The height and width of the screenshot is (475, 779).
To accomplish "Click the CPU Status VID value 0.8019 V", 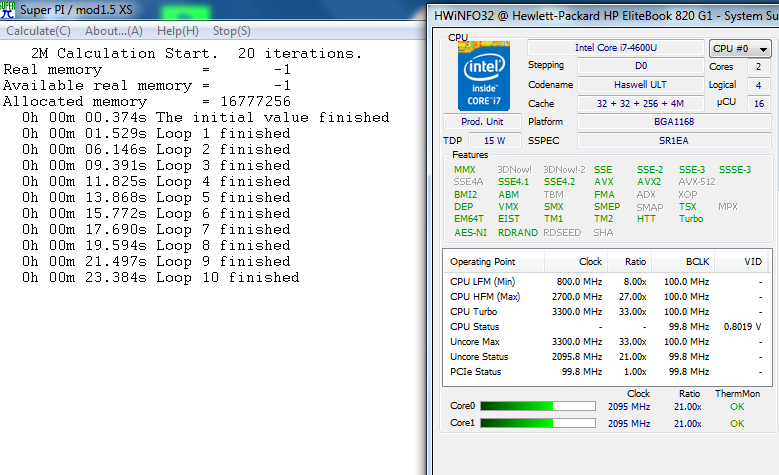I will 742,327.
